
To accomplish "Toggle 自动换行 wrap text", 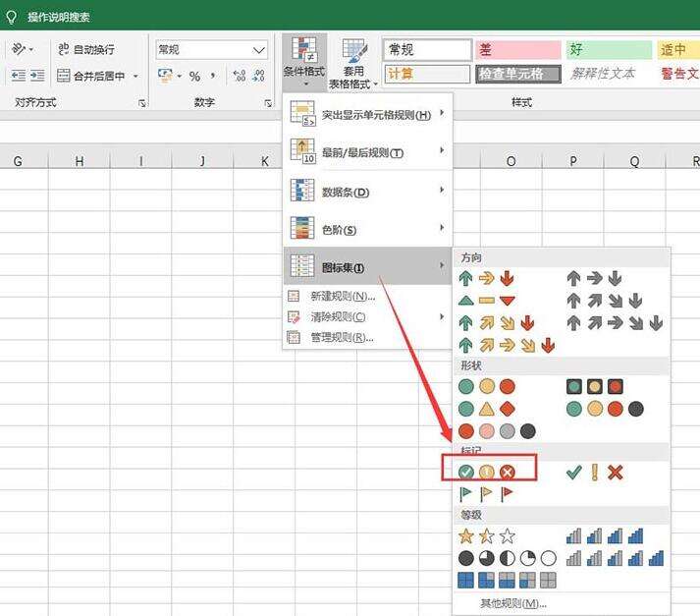I will click(x=86, y=49).
